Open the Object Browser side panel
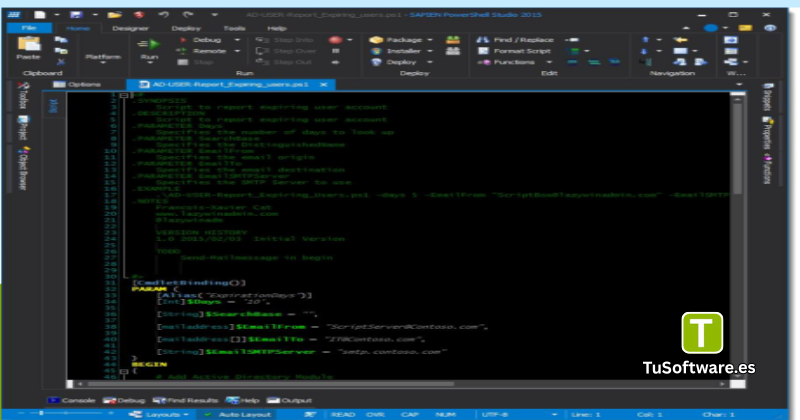 pos(22,168)
